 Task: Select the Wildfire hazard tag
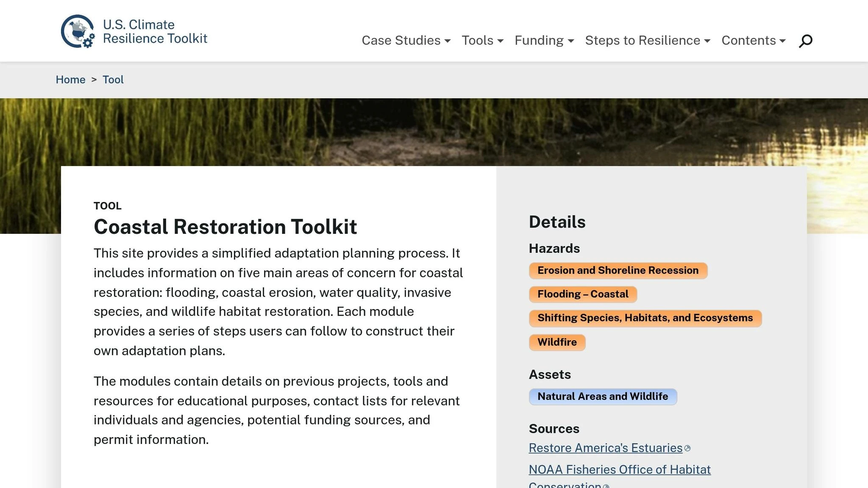557,342
